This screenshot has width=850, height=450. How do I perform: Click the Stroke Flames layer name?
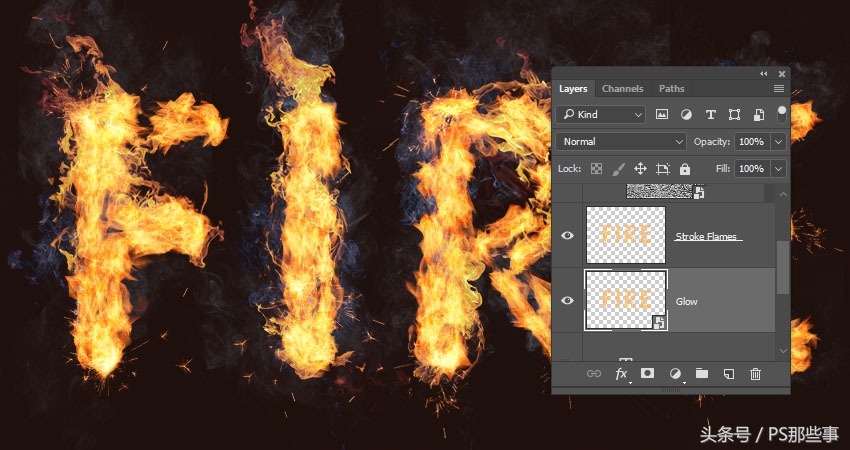(x=706, y=236)
